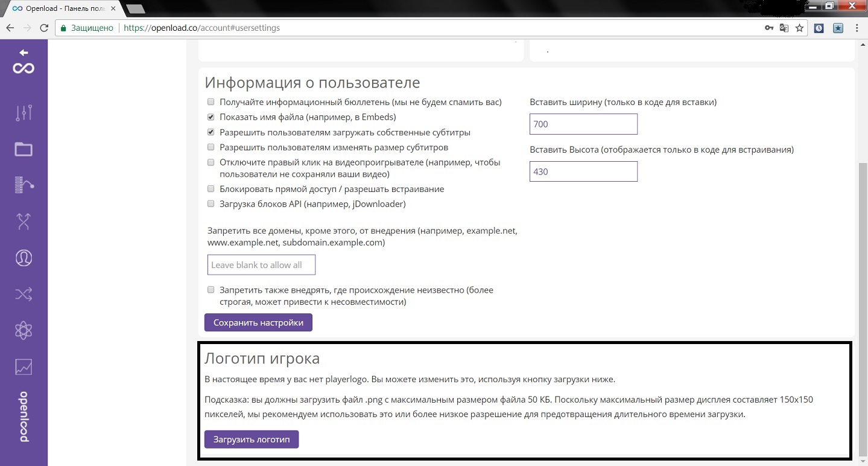
Task: Enable the 'Загрузка блоков API' checkbox
Action: pyautogui.click(x=211, y=204)
